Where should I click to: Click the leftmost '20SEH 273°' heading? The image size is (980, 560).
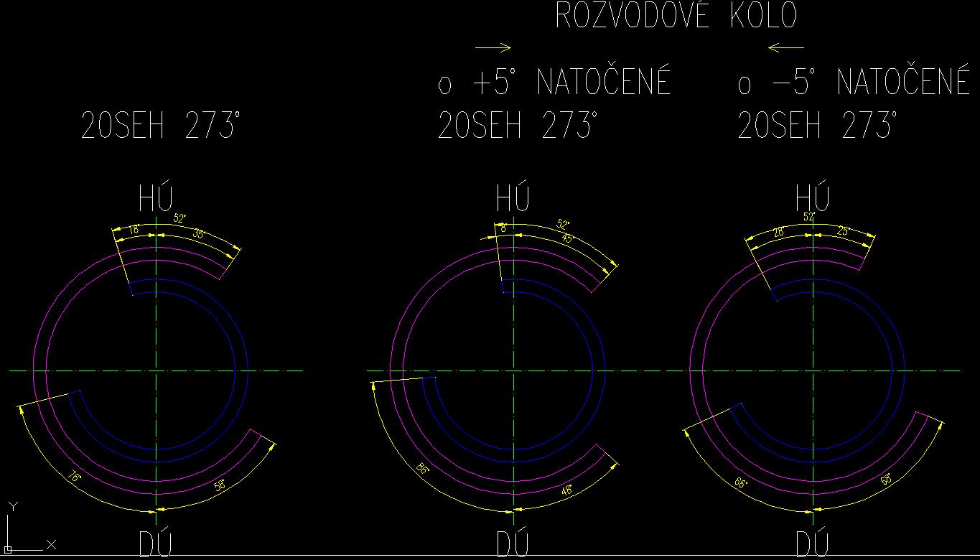click(159, 127)
